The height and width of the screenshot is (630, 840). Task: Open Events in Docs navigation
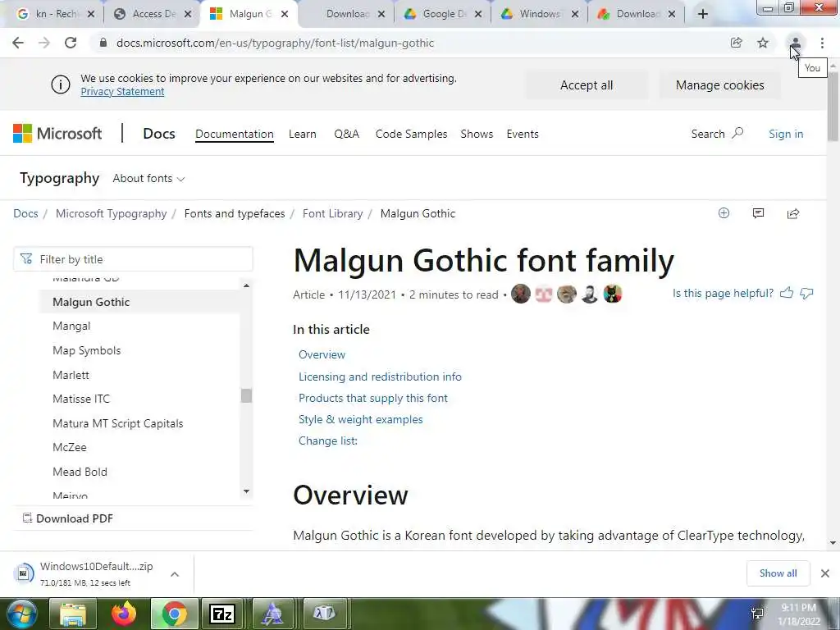(x=523, y=134)
